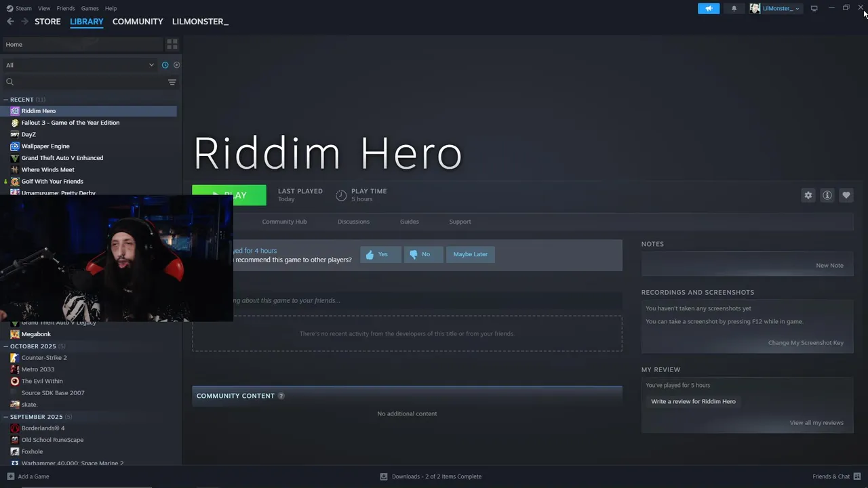Collapse the SEPTEMBER 2025 section
The width and height of the screenshot is (868, 488).
pos(6,417)
